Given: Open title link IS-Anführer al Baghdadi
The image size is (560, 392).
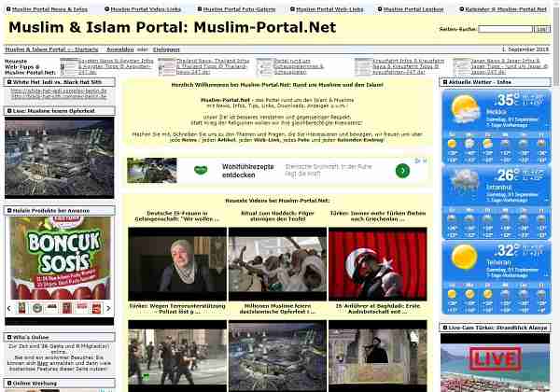Looking at the screenshot, I should (378, 309).
